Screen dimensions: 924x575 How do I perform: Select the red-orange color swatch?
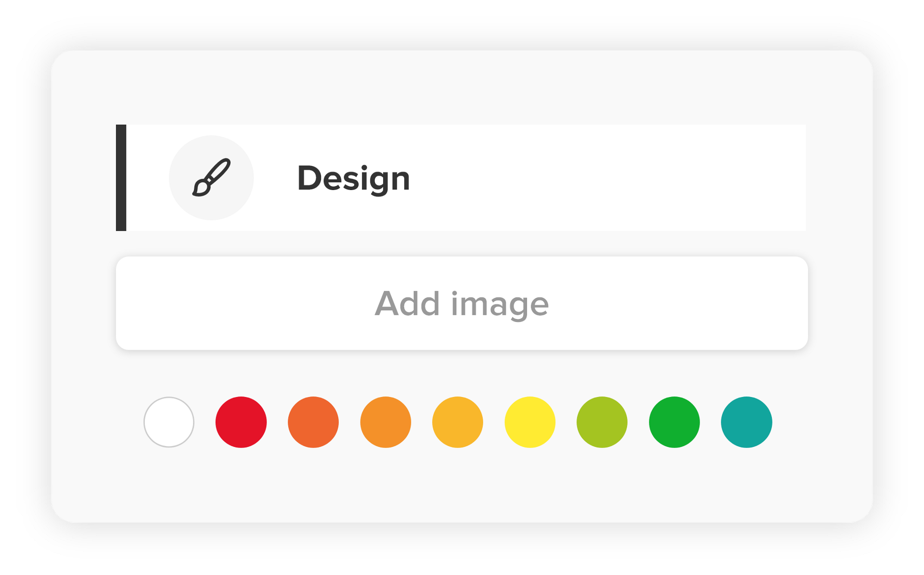coord(313,422)
